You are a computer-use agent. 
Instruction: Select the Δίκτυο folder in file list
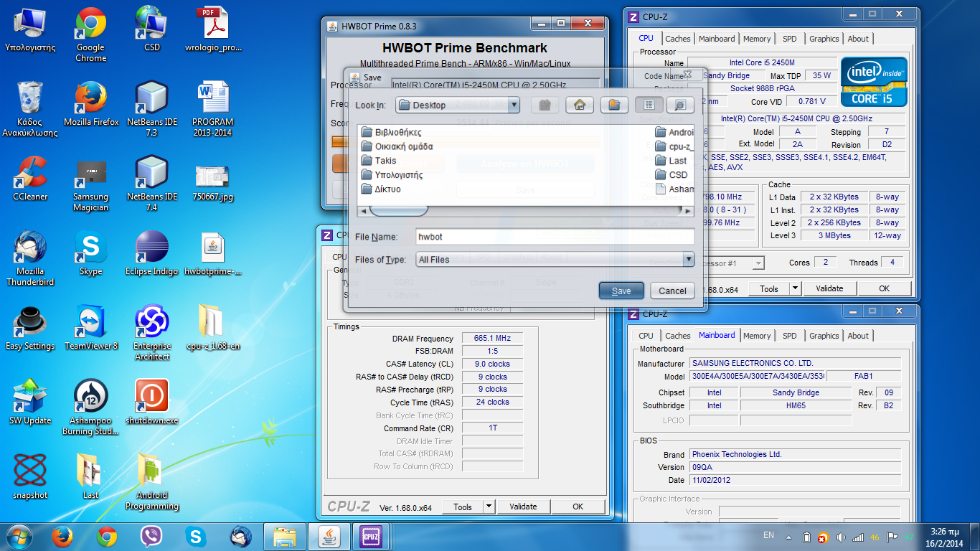pyautogui.click(x=381, y=189)
